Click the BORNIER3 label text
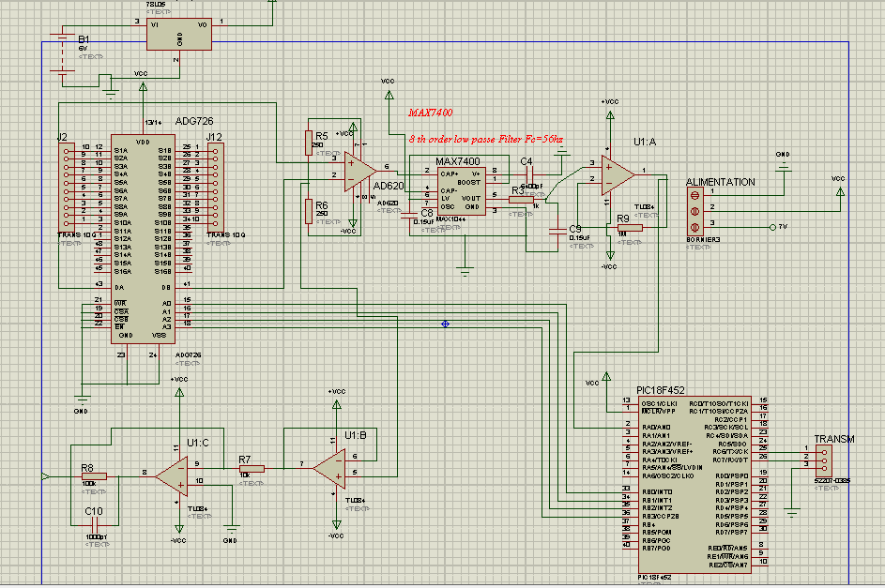The image size is (885, 588). point(703,239)
